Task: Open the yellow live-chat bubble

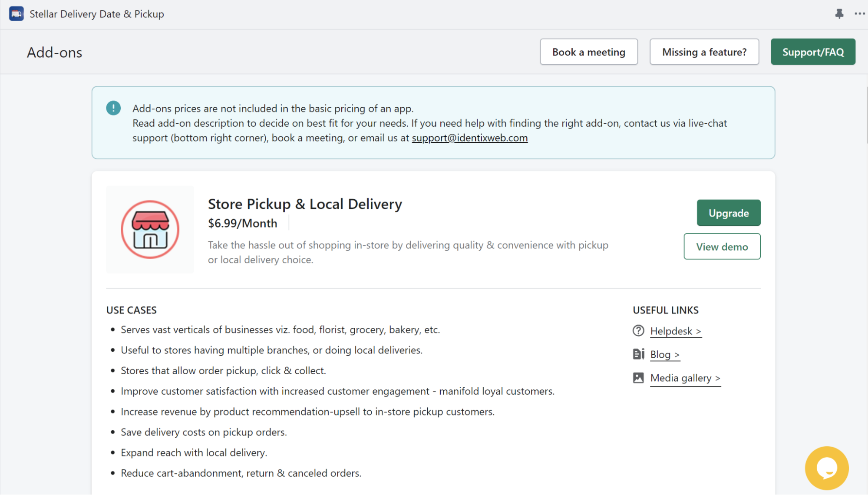Action: tap(826, 468)
